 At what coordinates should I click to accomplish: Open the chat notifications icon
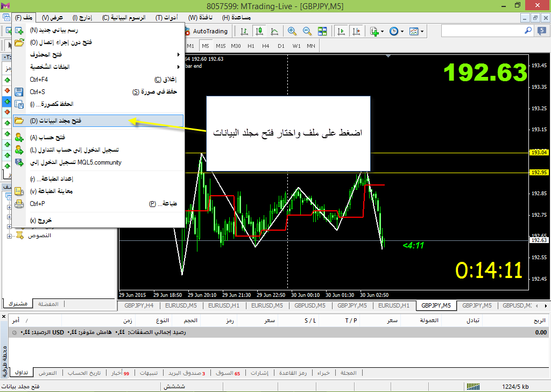pos(542,31)
